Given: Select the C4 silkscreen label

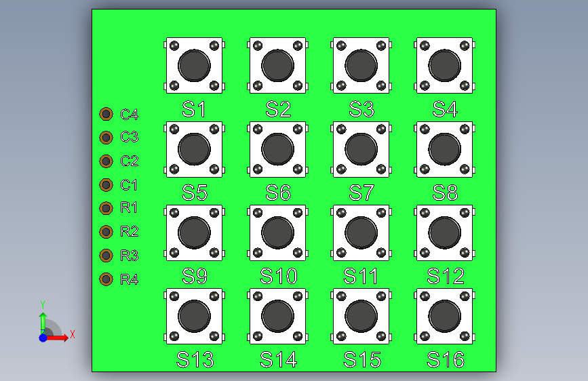Looking at the screenshot, I should pyautogui.click(x=130, y=115).
